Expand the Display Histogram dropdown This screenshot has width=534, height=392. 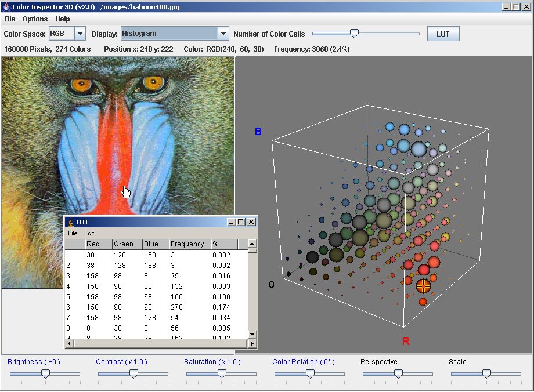point(223,34)
